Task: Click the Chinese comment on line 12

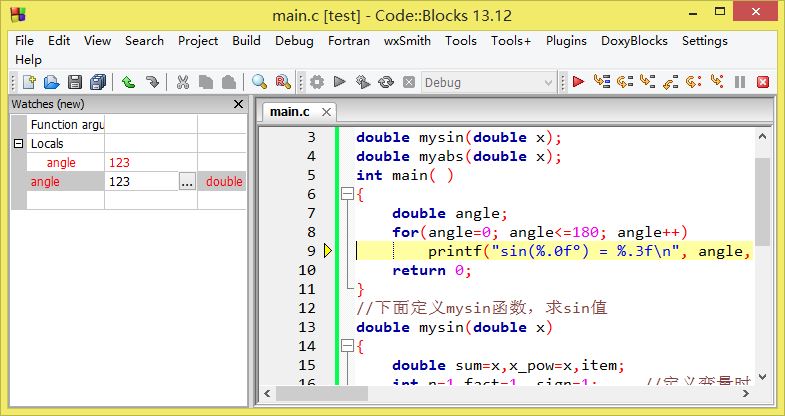Action: (x=482, y=308)
